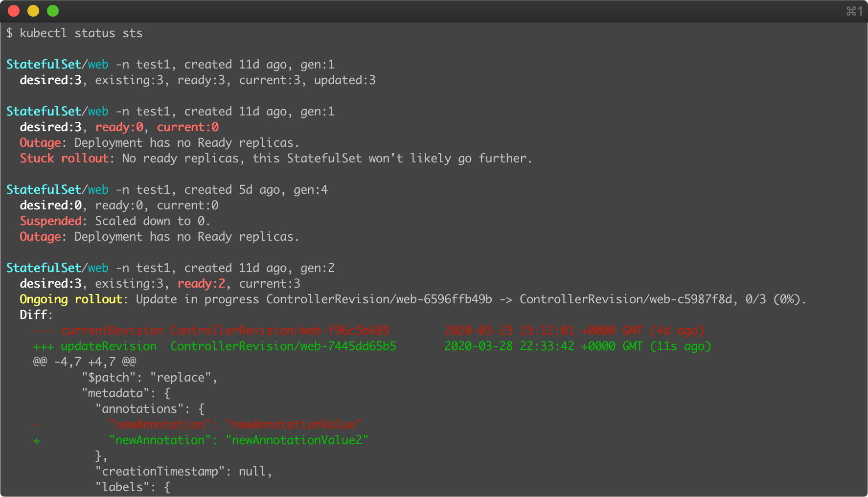
Task: Click the 'Diff:' label
Action: pos(36,315)
